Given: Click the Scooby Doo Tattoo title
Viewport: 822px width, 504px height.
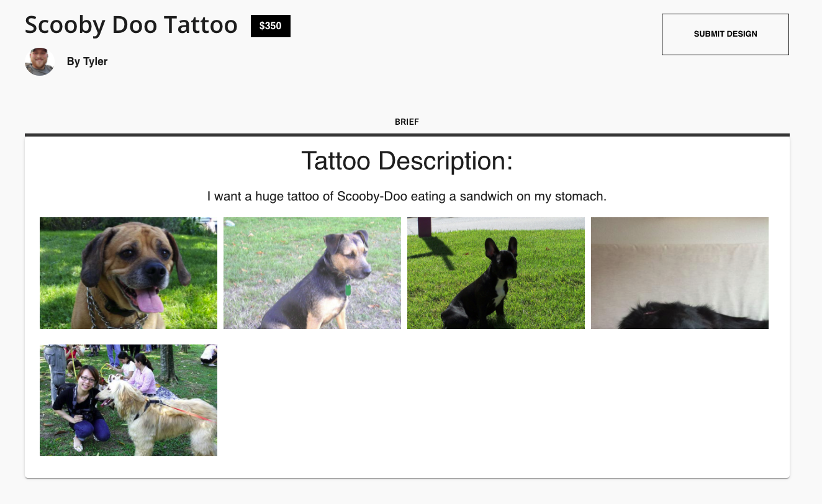Looking at the screenshot, I should (131, 25).
